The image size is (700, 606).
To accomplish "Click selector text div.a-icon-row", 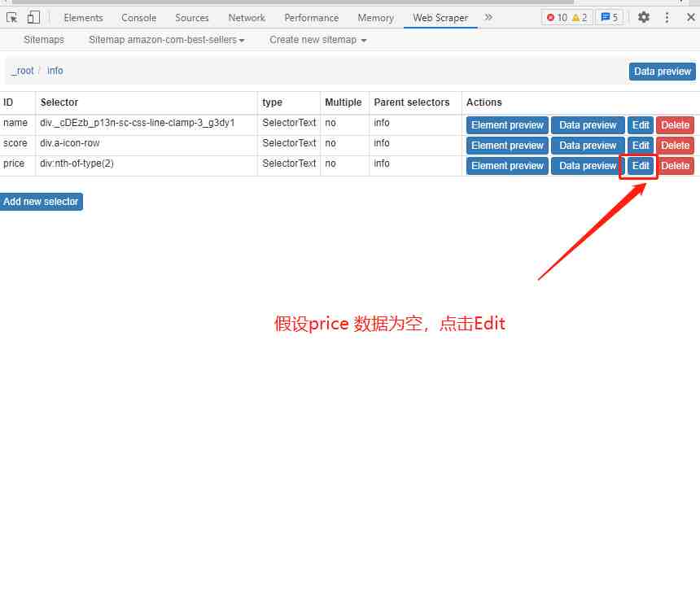I will (70, 143).
